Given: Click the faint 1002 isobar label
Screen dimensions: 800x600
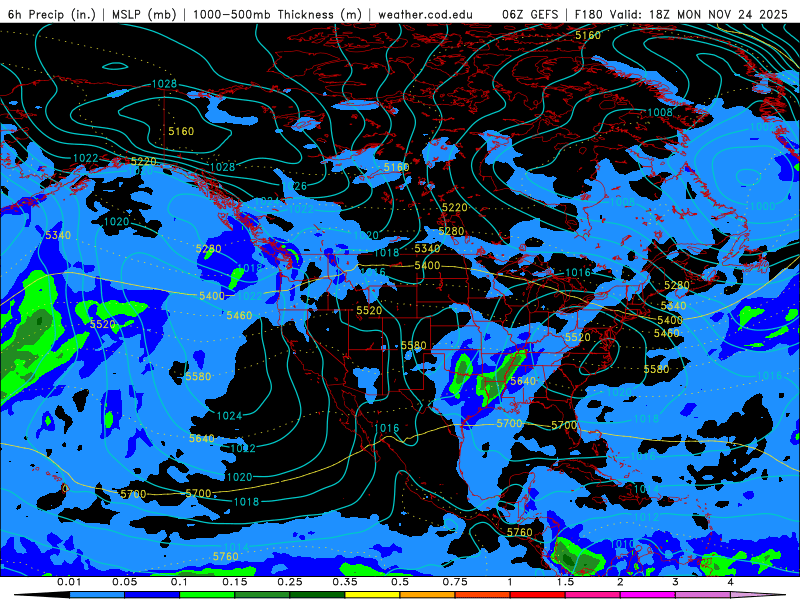Looking at the screenshot, I should [x=762, y=127].
